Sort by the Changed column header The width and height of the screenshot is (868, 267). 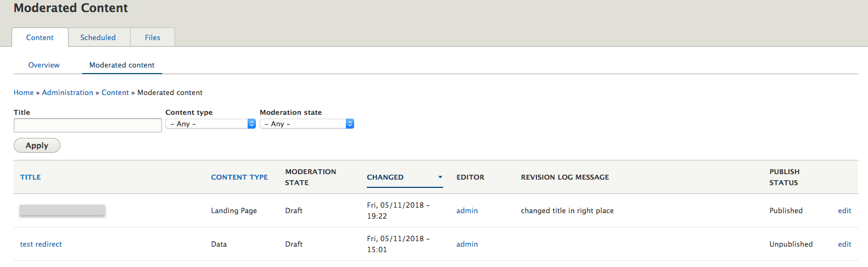point(385,177)
